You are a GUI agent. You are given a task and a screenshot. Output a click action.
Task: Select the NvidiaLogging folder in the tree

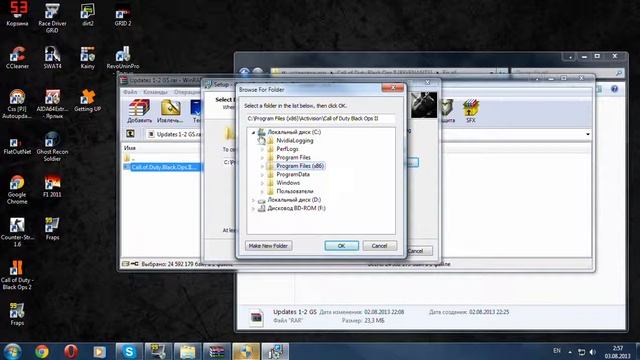coord(295,140)
